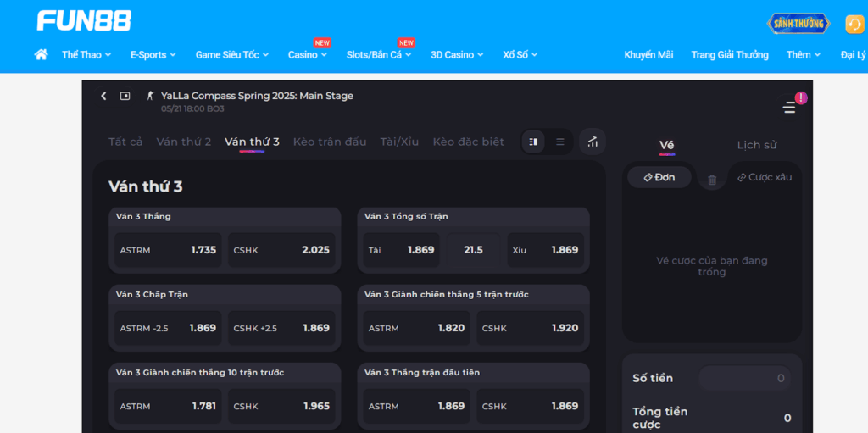Open the match statistics chart icon

pyautogui.click(x=593, y=142)
